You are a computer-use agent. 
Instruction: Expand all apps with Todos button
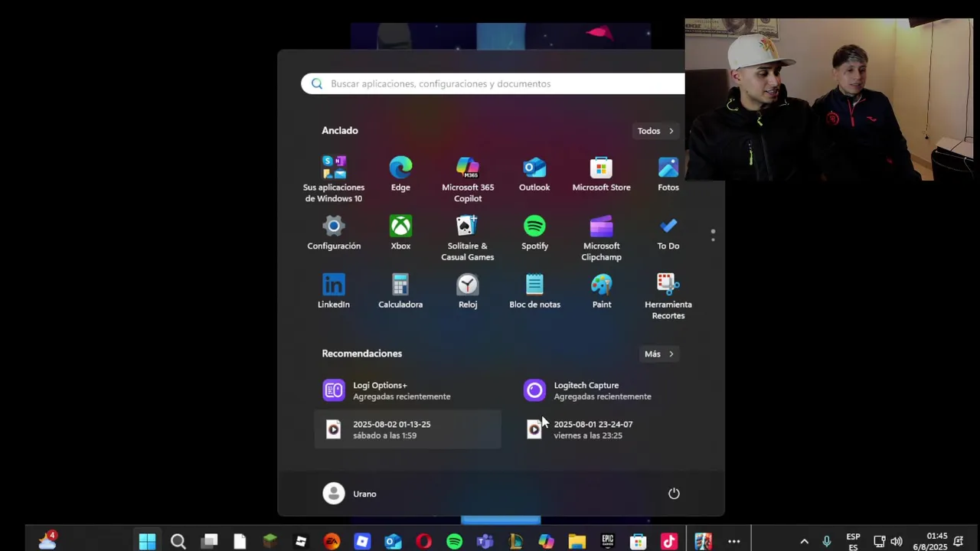656,131
